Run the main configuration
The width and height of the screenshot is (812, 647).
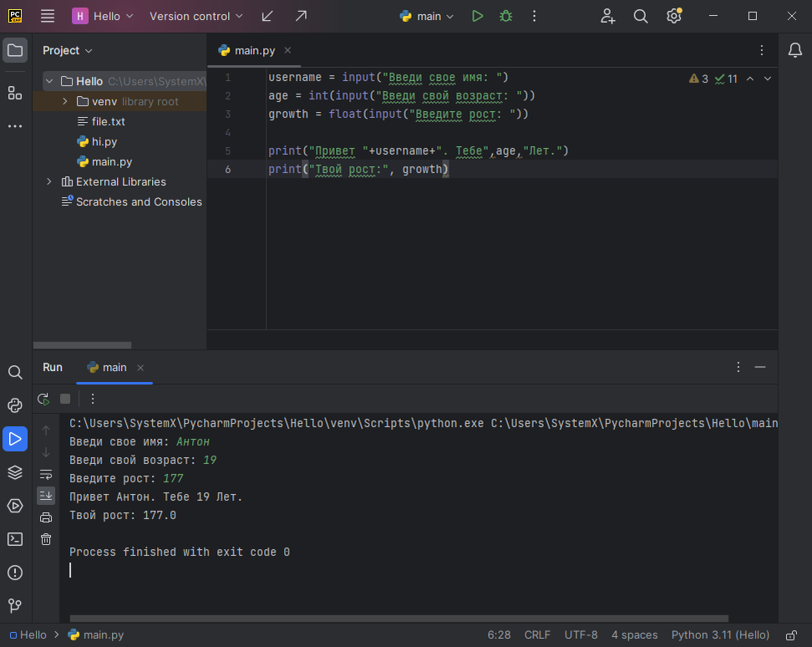[478, 16]
